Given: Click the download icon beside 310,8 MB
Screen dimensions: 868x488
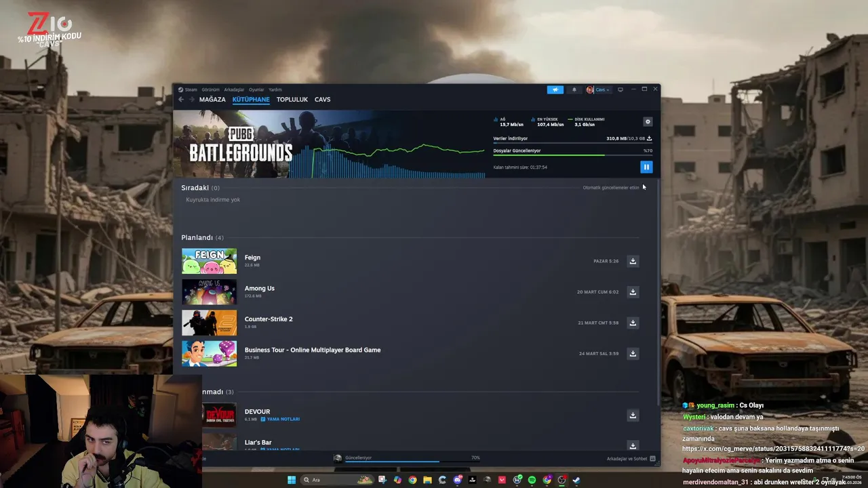Looking at the screenshot, I should pyautogui.click(x=649, y=138).
